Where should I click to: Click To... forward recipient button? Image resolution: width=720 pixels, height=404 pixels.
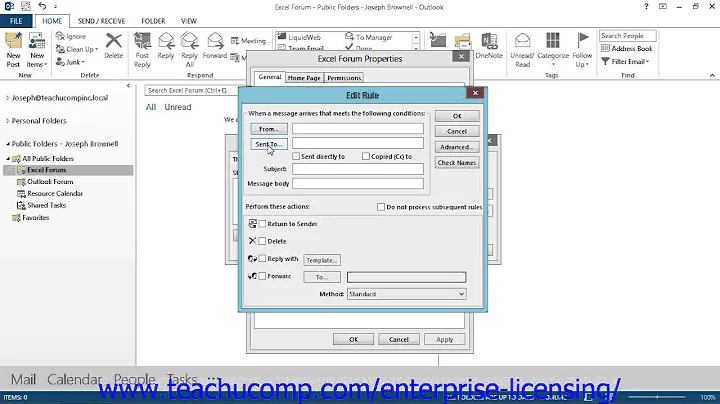click(x=322, y=277)
